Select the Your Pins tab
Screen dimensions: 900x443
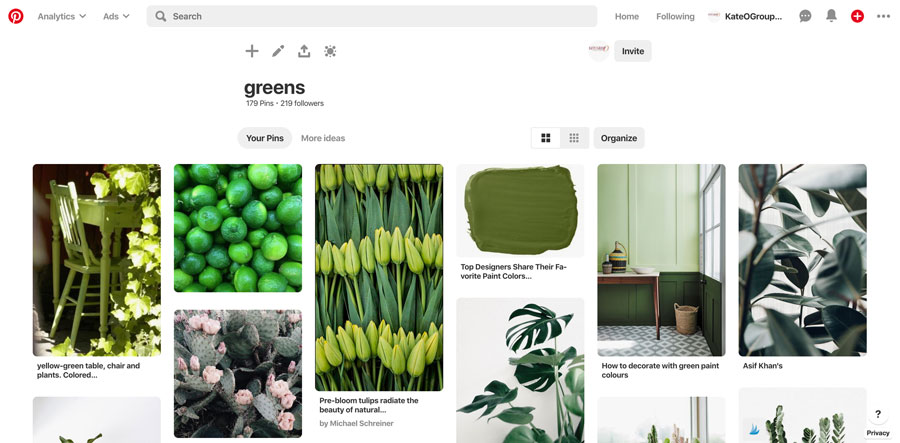click(265, 138)
